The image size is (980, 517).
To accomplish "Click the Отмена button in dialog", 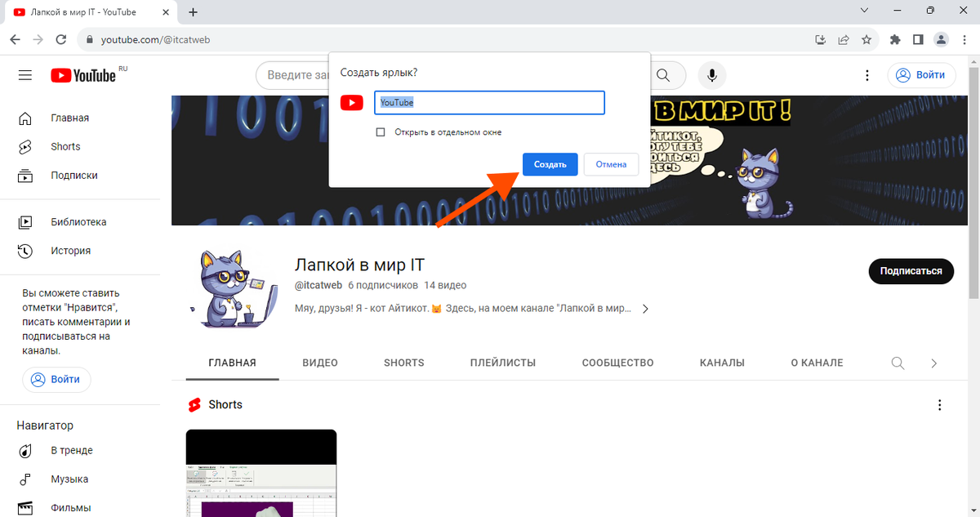I will coord(611,164).
